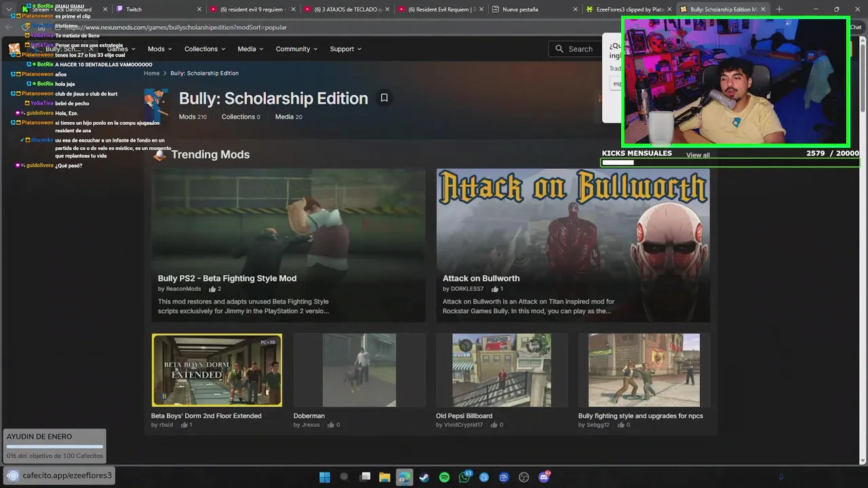Click the Microsoft Edge taskbar icon
The height and width of the screenshot is (488, 868).
[x=404, y=477]
